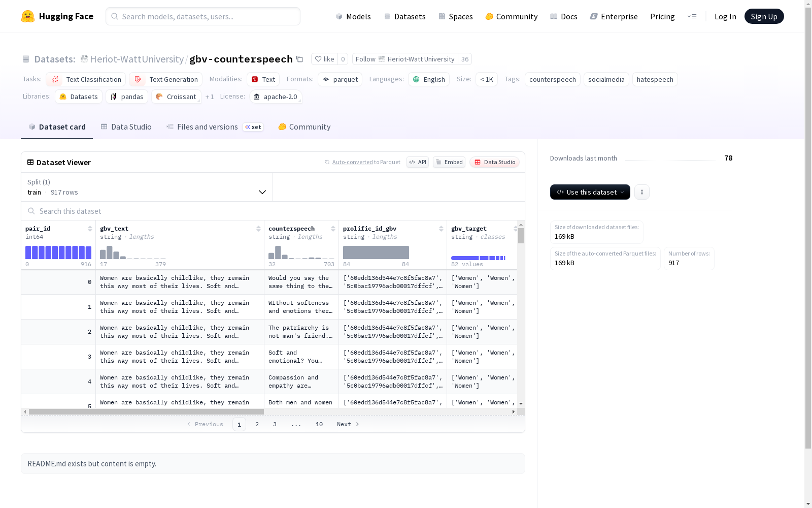Sort the counterspeech column using its sort icon

coord(333,229)
